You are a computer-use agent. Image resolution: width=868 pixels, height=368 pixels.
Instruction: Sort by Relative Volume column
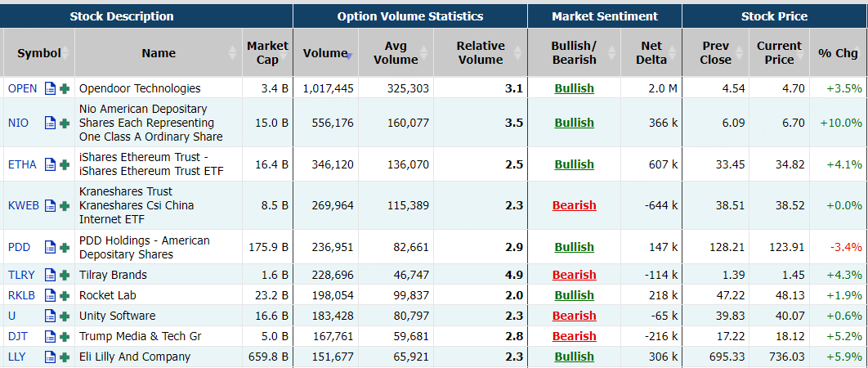coord(481,53)
